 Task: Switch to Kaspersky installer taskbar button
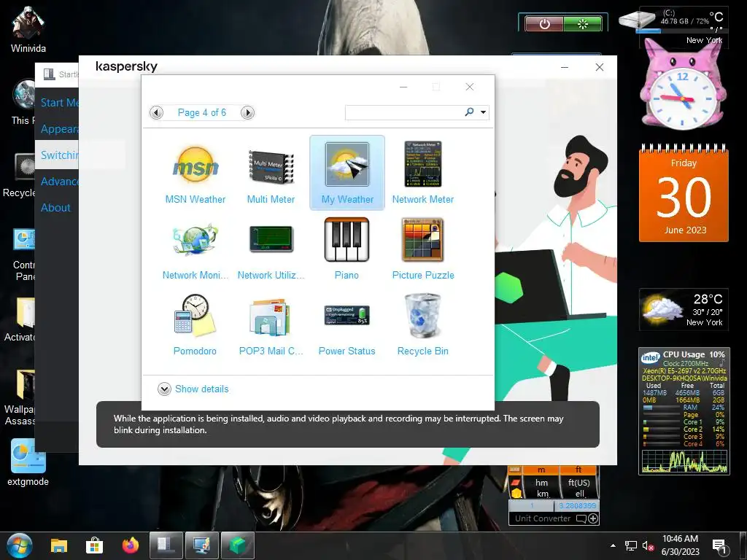tap(238, 545)
